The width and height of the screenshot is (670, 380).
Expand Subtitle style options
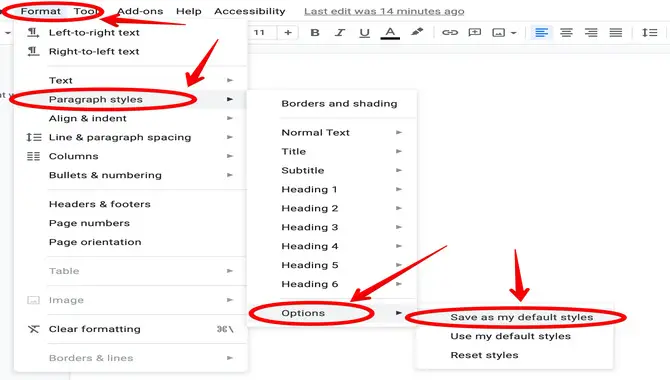(332, 170)
